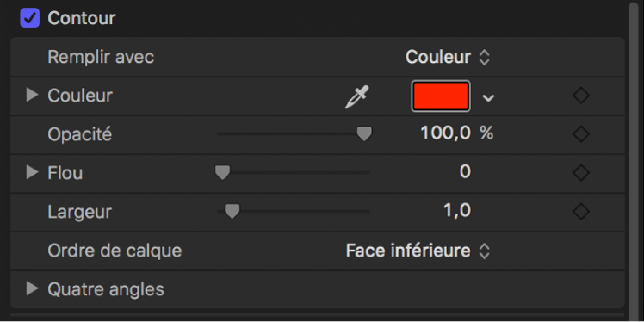
Task: Expand the Flou disclosure triangle
Action: (x=32, y=172)
